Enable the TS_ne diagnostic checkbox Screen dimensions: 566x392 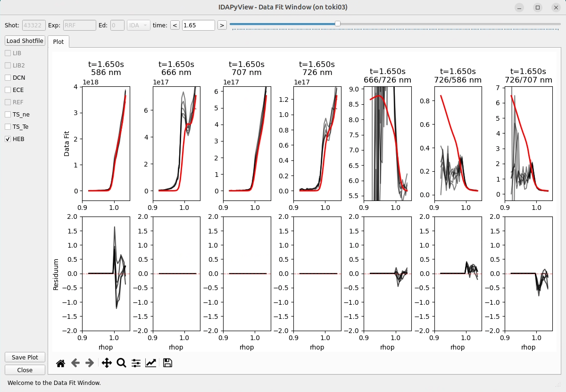[x=7, y=114]
